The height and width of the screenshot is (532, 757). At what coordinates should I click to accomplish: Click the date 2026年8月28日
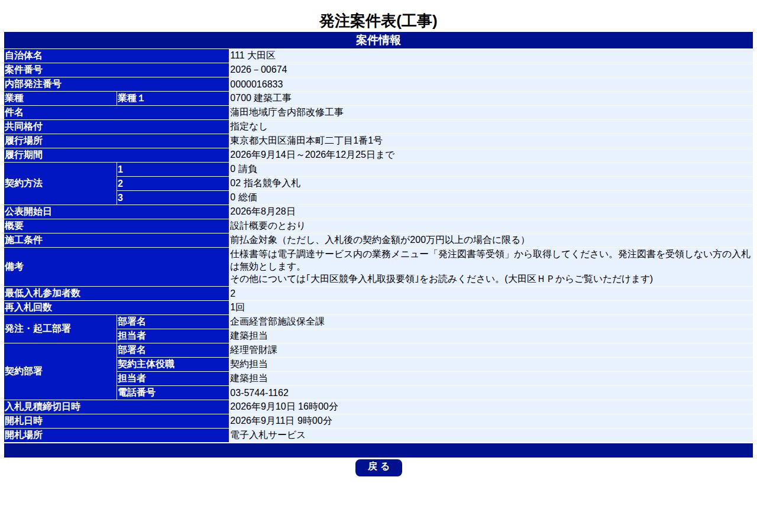(263, 212)
